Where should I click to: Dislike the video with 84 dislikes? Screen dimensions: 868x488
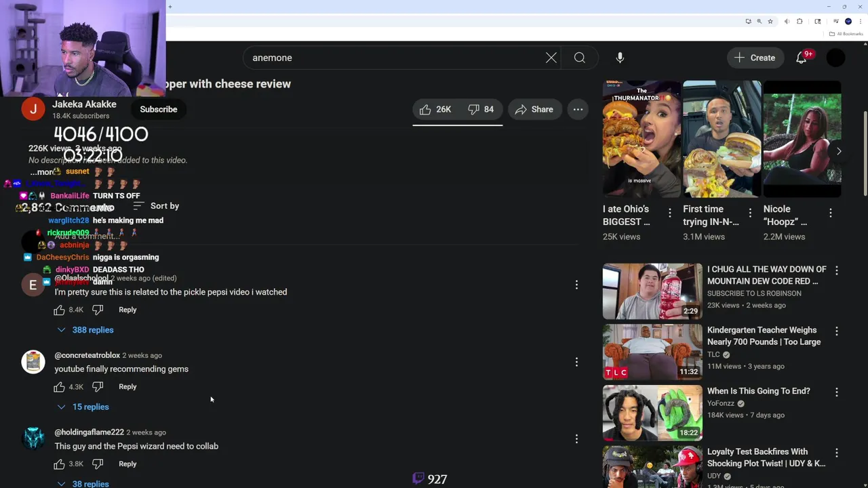pos(481,109)
